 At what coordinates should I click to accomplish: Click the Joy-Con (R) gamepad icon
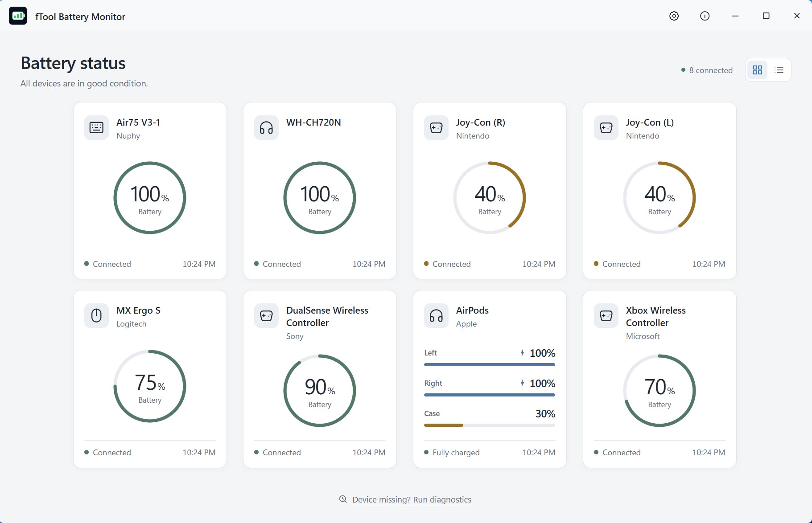tap(436, 128)
